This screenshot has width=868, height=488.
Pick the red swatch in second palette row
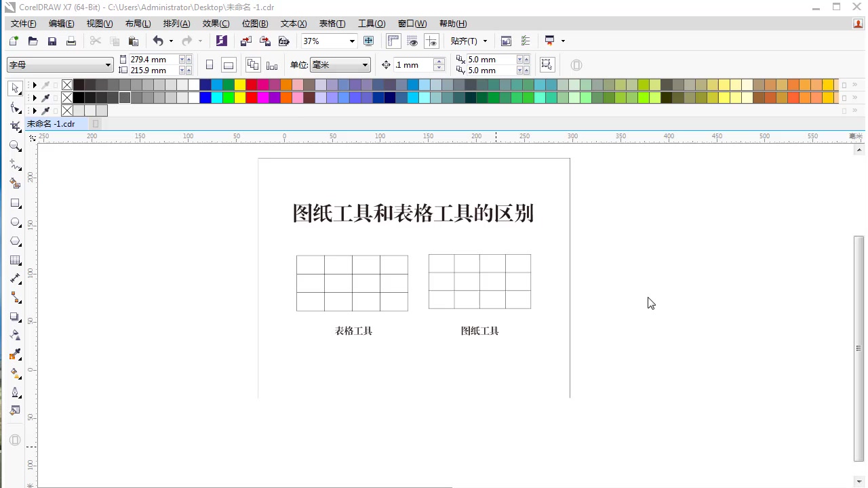click(251, 98)
